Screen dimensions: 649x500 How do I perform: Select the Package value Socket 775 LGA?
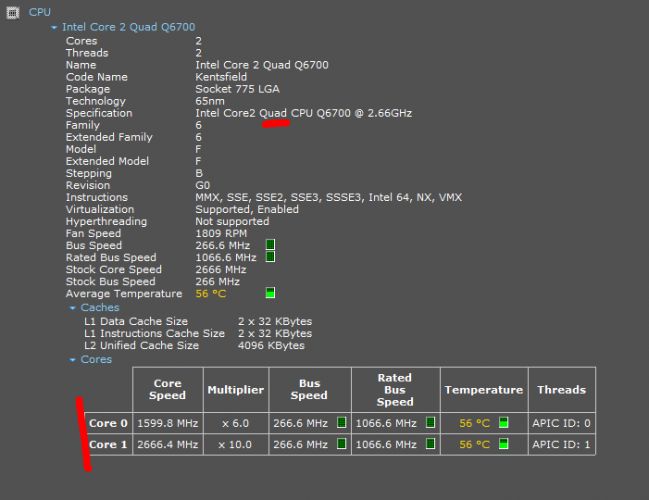(x=237, y=89)
